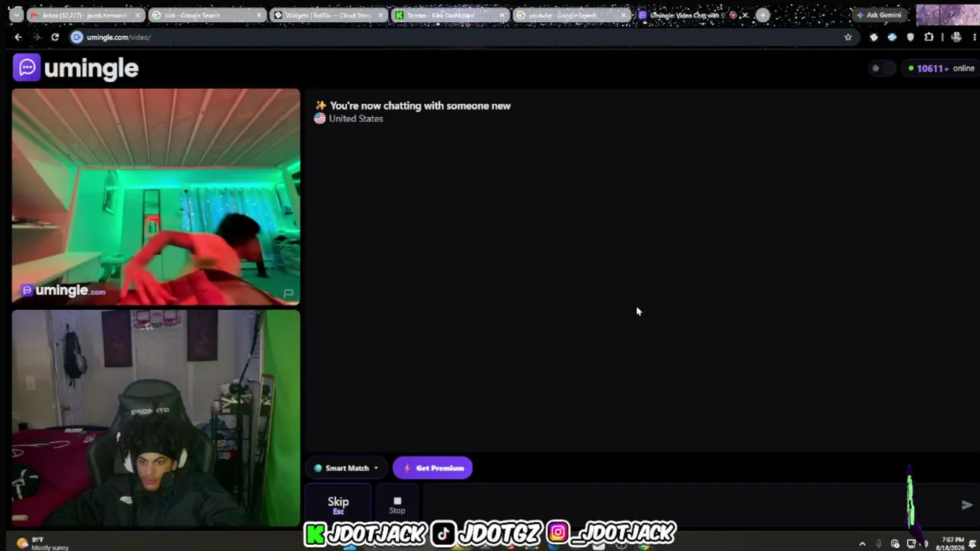Image resolution: width=980 pixels, height=551 pixels.
Task: Open a new browser tab
Action: click(x=763, y=15)
